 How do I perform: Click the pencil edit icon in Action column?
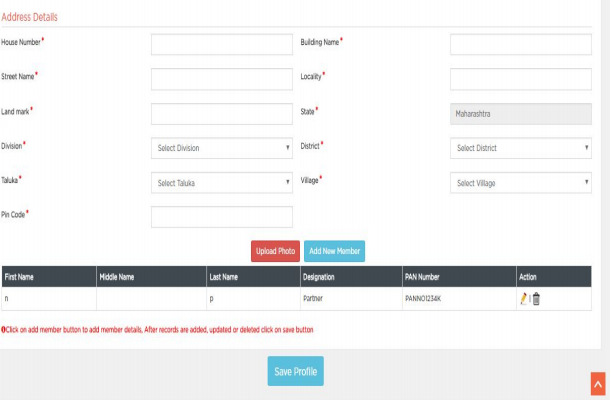pyautogui.click(x=522, y=299)
